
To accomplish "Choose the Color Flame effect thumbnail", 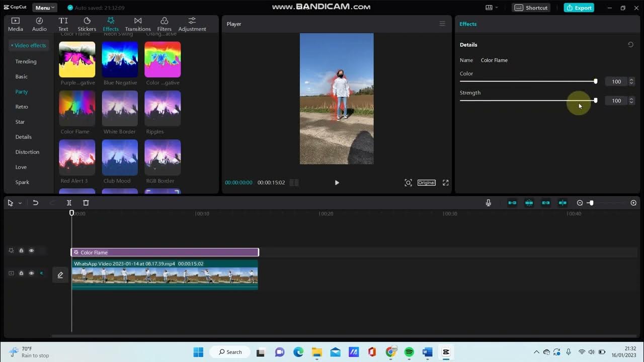I will click(x=77, y=109).
